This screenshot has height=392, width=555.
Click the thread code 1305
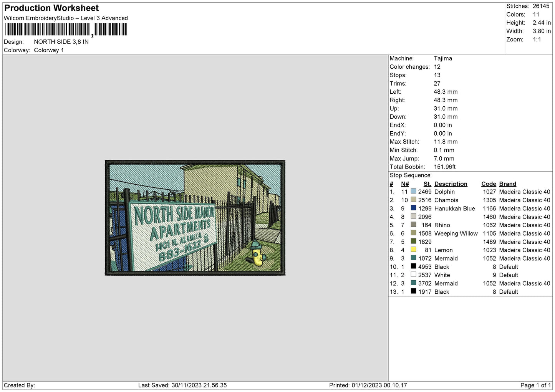pyautogui.click(x=490, y=200)
